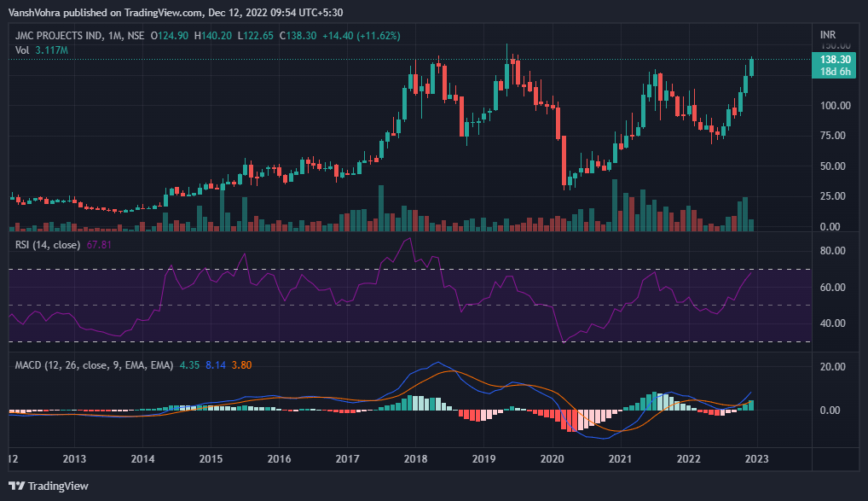Click the RSI 40.00 axis label

tap(832, 323)
